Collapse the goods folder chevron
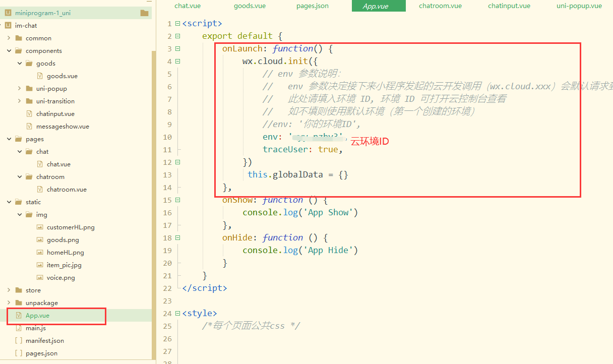613x364 pixels. tap(19, 63)
